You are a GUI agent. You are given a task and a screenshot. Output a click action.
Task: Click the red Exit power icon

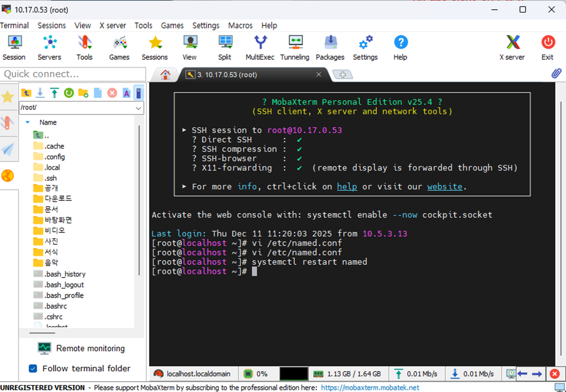(548, 48)
